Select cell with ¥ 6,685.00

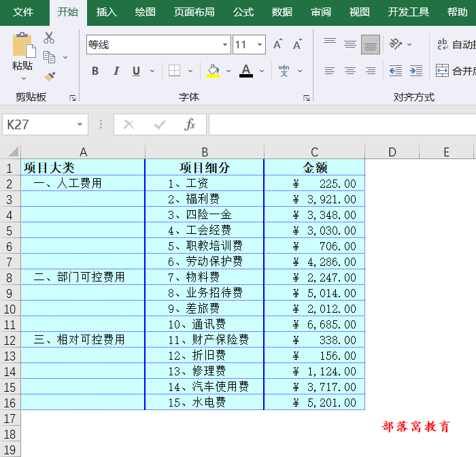click(314, 324)
